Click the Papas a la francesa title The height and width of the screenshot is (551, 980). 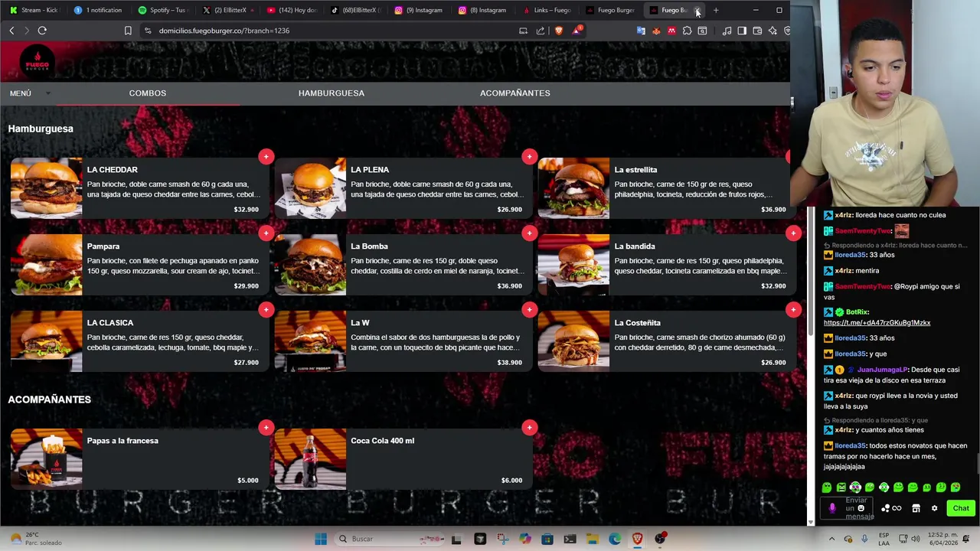(122, 441)
